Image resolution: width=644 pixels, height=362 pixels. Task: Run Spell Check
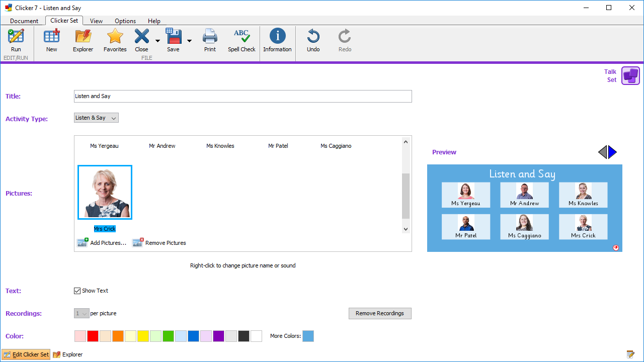pos(242,36)
